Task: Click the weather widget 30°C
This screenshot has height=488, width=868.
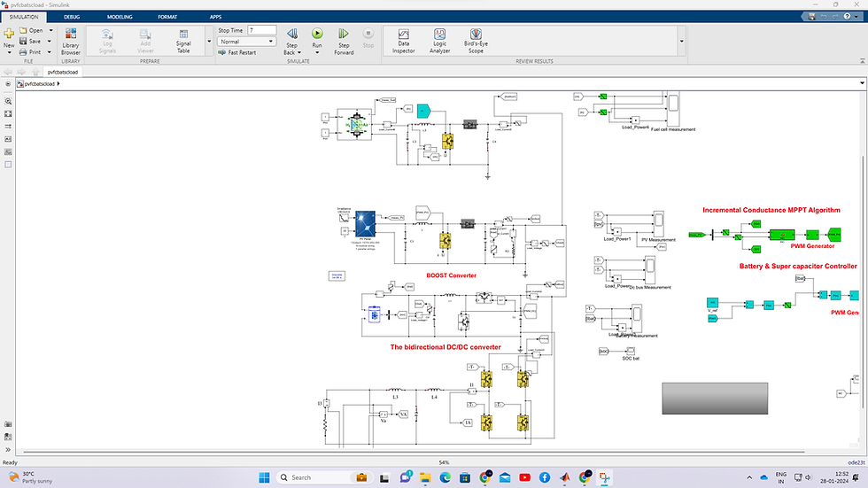Action: (x=30, y=477)
